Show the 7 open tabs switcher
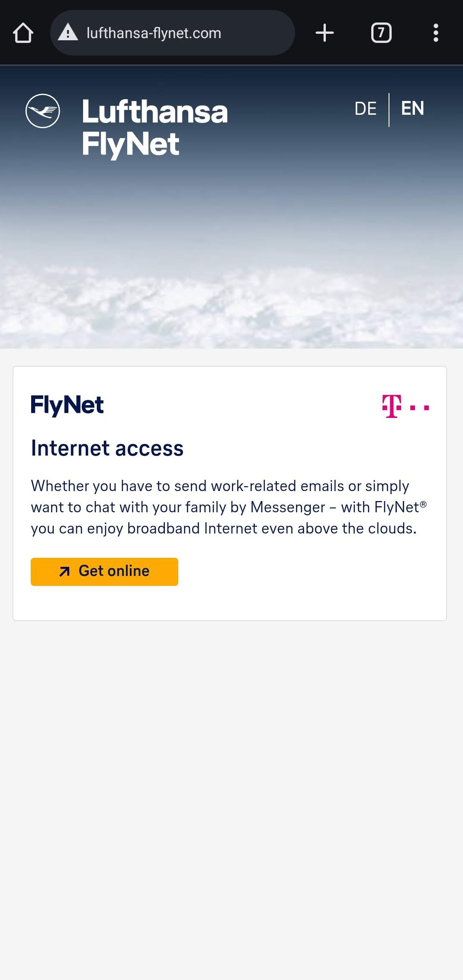This screenshot has width=463, height=980. 381,33
